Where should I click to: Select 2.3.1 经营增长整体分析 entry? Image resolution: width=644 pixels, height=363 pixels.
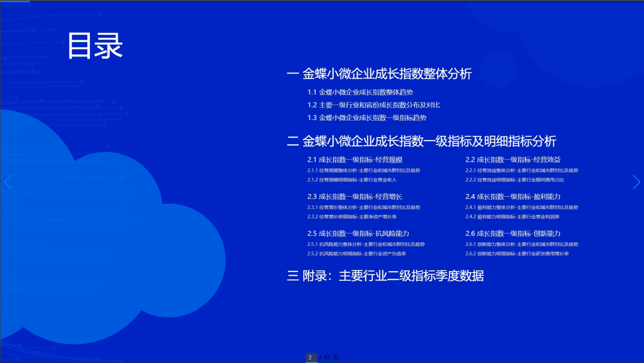pos(364,208)
